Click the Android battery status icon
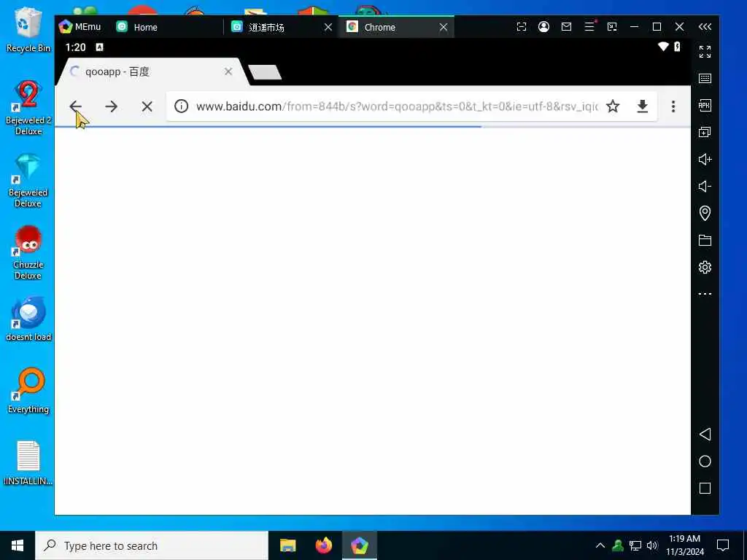Image resolution: width=747 pixels, height=560 pixels. [x=677, y=47]
